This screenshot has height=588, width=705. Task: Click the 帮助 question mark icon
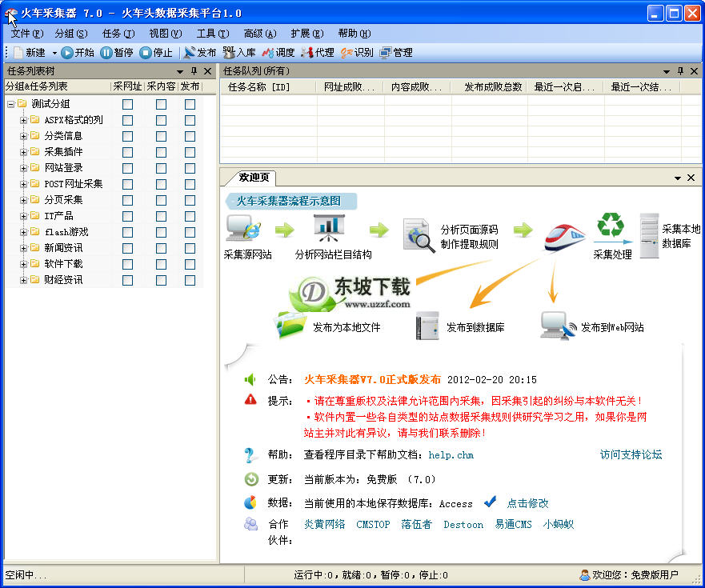(x=250, y=455)
